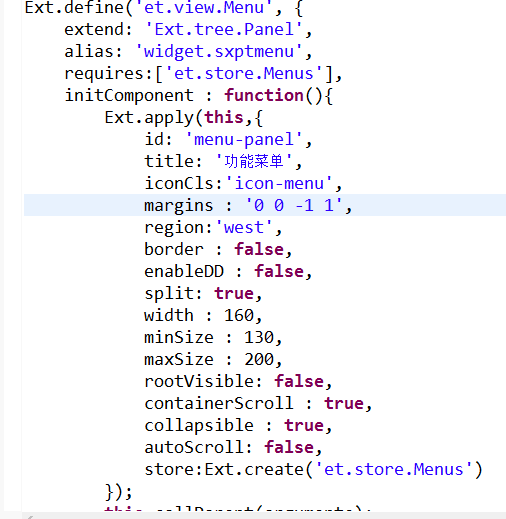Image resolution: width=506 pixels, height=519 pixels.
Task: Click the width value 160
Action: coord(239,315)
